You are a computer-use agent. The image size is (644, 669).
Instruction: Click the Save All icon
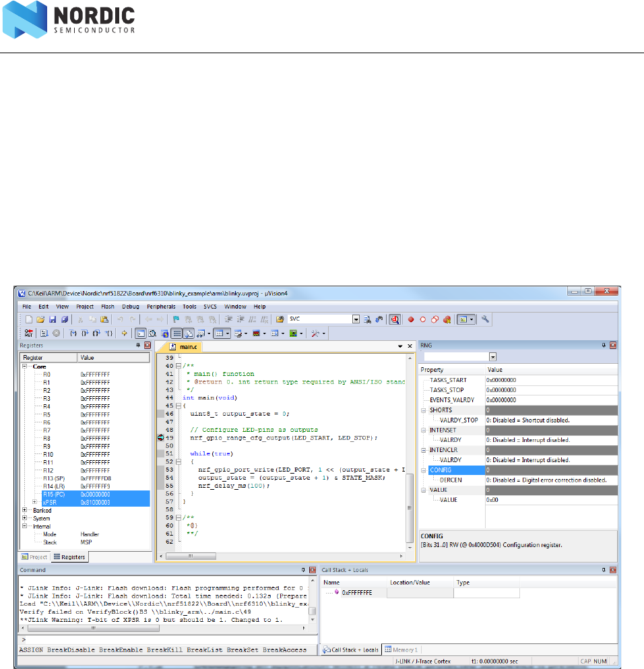(x=65, y=319)
